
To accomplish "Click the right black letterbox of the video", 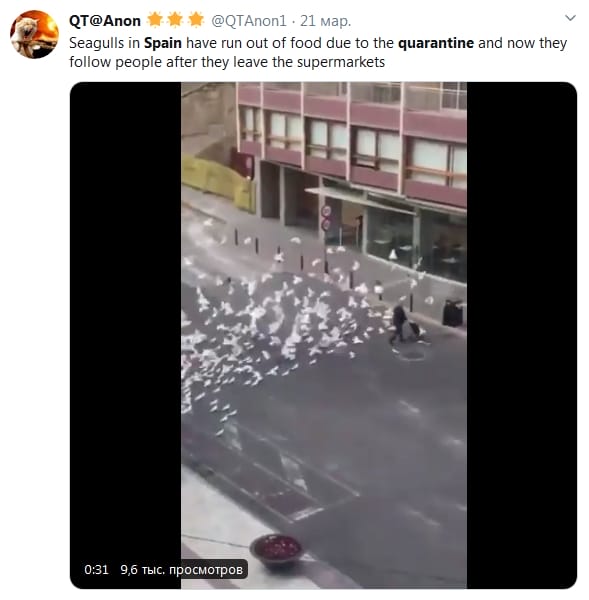I will click(x=522, y=335).
